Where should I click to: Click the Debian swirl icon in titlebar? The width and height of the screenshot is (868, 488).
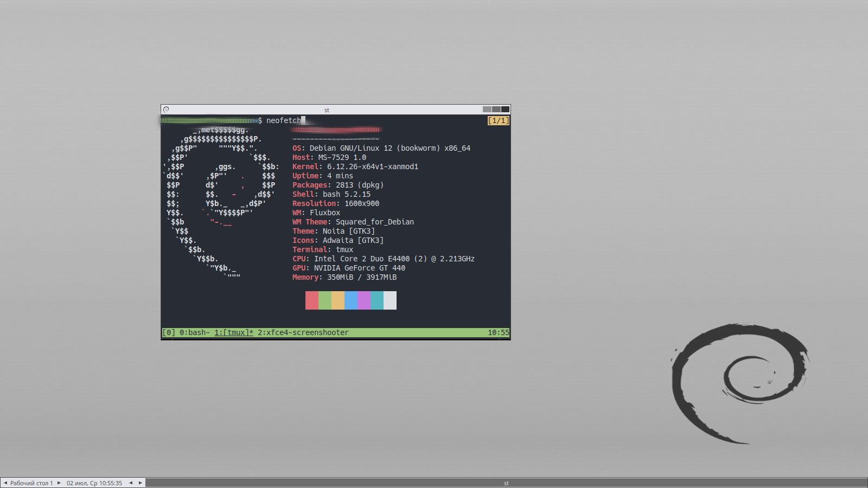tap(166, 110)
